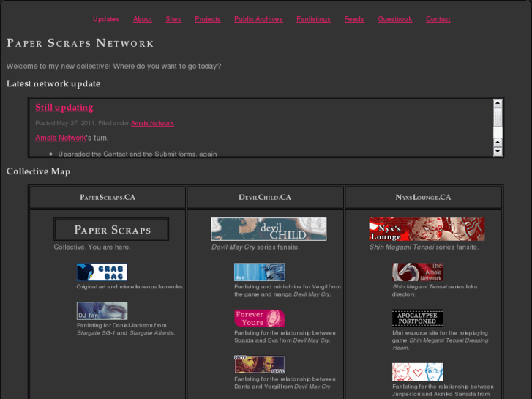Open the heart banner for Junpei and Akihiko
Image resolution: width=532 pixels, height=399 pixels.
418,372
